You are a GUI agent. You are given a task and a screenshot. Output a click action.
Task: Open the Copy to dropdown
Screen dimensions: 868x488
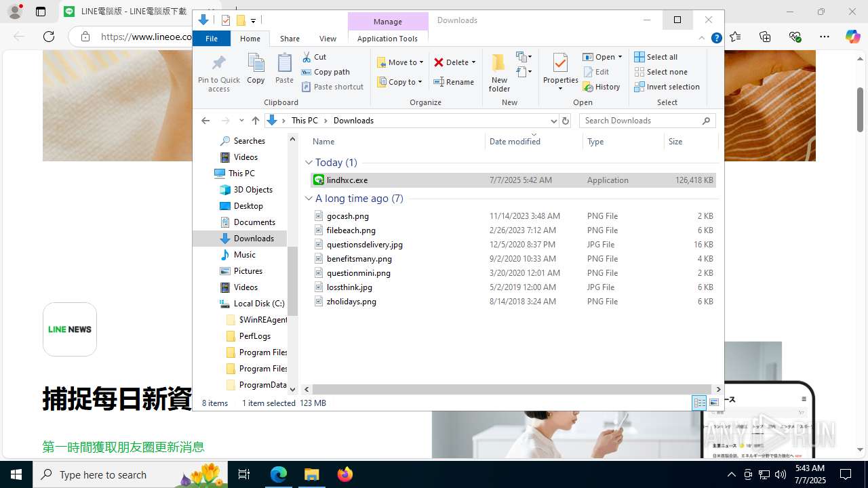pyautogui.click(x=399, y=82)
